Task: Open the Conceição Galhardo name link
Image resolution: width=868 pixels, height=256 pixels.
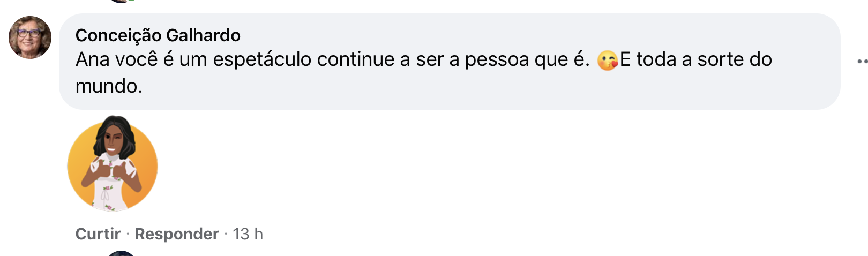Action: [x=158, y=35]
